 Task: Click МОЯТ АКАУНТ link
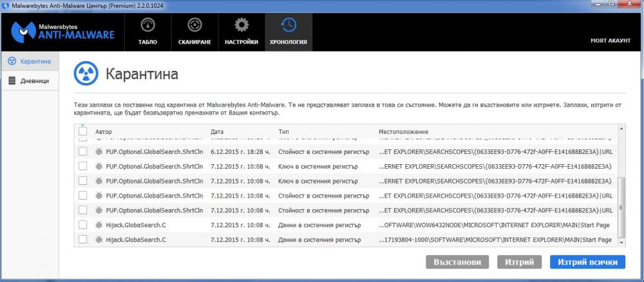611,41
